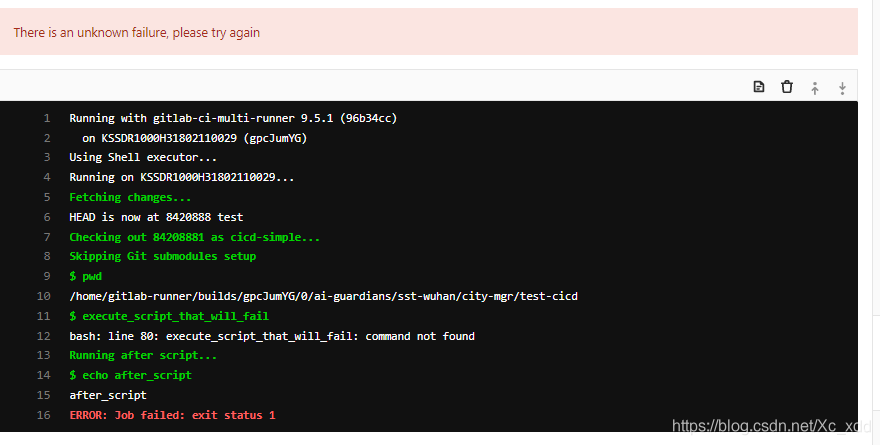
Task: Open the raw job log icon
Action: 759,86
